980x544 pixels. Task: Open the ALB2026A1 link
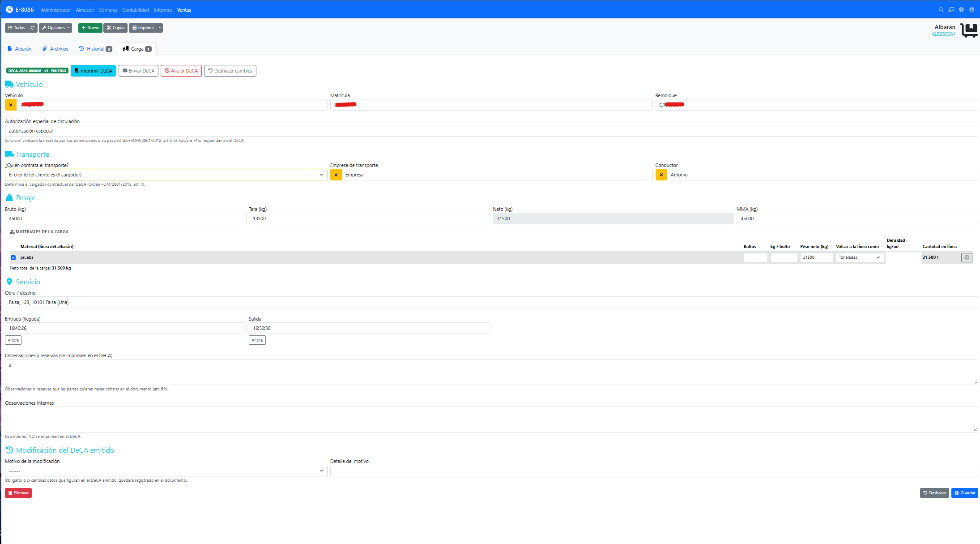point(943,34)
